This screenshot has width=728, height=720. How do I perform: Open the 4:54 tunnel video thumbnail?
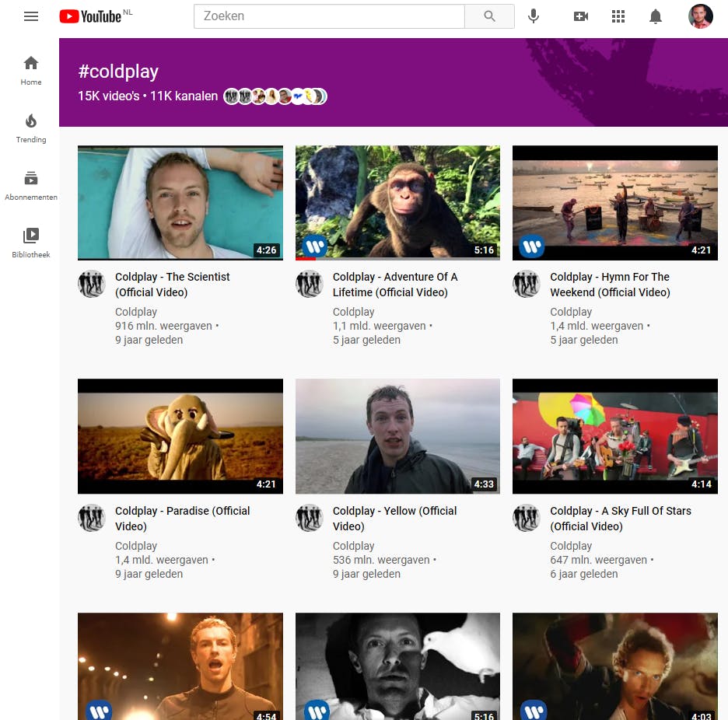(180, 666)
